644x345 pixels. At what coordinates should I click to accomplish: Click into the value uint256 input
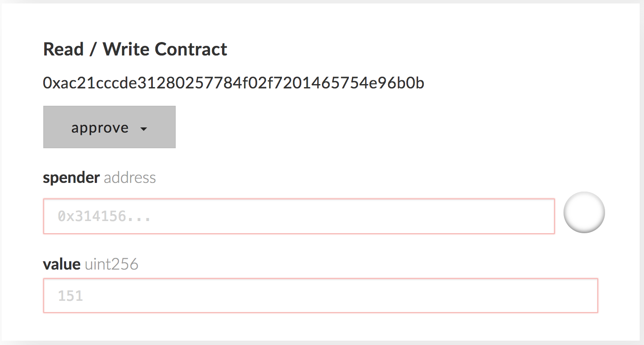[x=321, y=296]
